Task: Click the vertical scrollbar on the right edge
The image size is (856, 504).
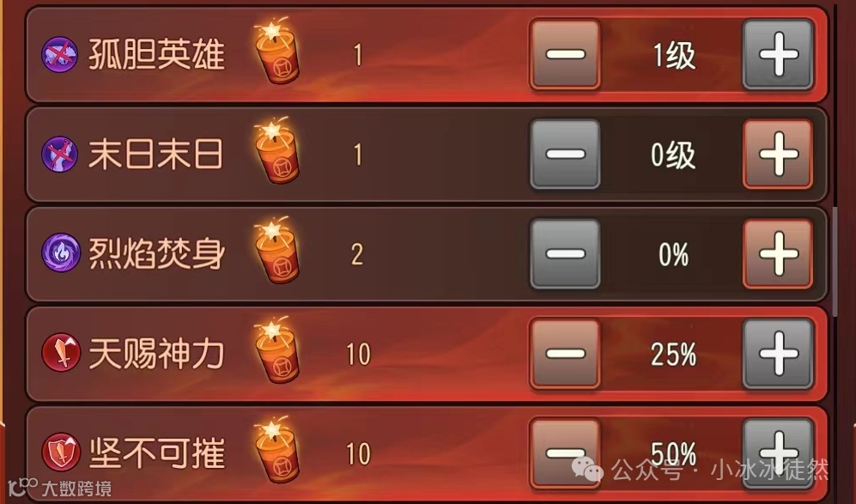Action: [835, 261]
